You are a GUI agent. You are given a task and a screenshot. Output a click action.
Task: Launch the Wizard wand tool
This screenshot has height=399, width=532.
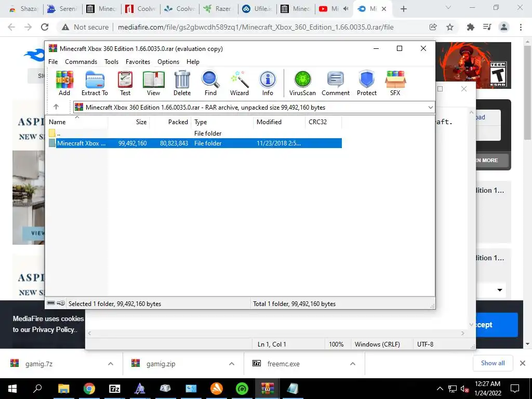pyautogui.click(x=239, y=83)
